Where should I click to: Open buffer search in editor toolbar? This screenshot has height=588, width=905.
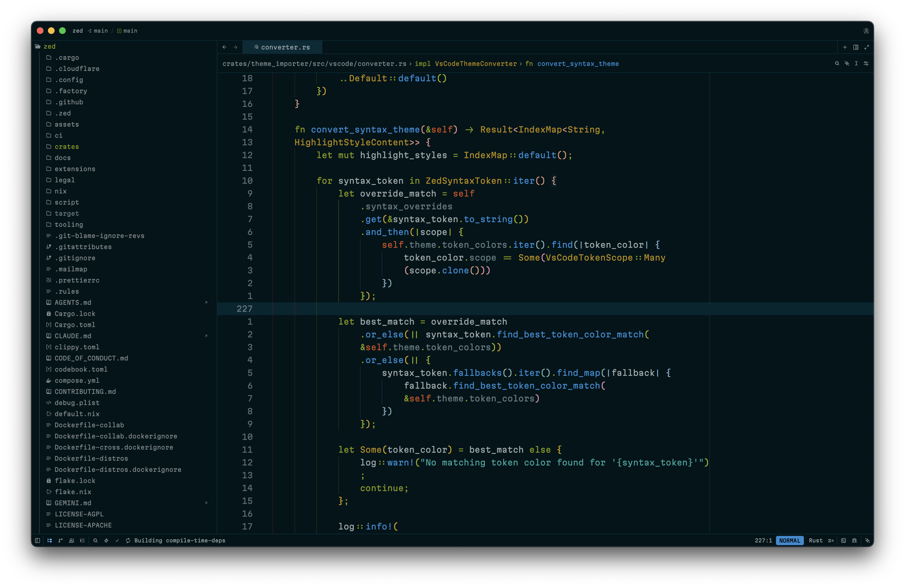point(837,63)
